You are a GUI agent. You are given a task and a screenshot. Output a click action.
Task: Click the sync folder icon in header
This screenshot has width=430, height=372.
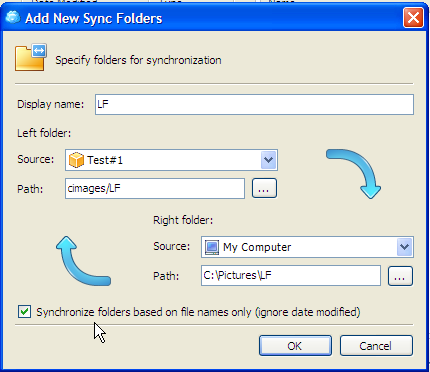tap(31, 57)
